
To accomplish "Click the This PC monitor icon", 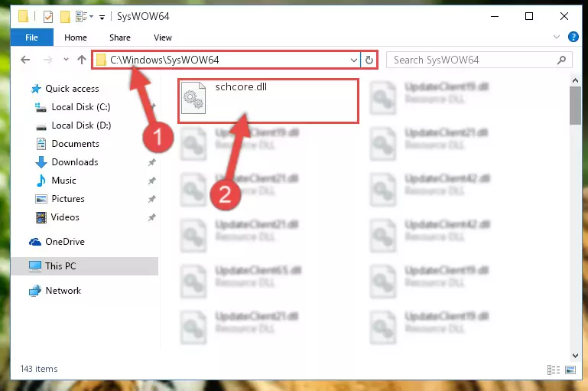I will pos(35,266).
